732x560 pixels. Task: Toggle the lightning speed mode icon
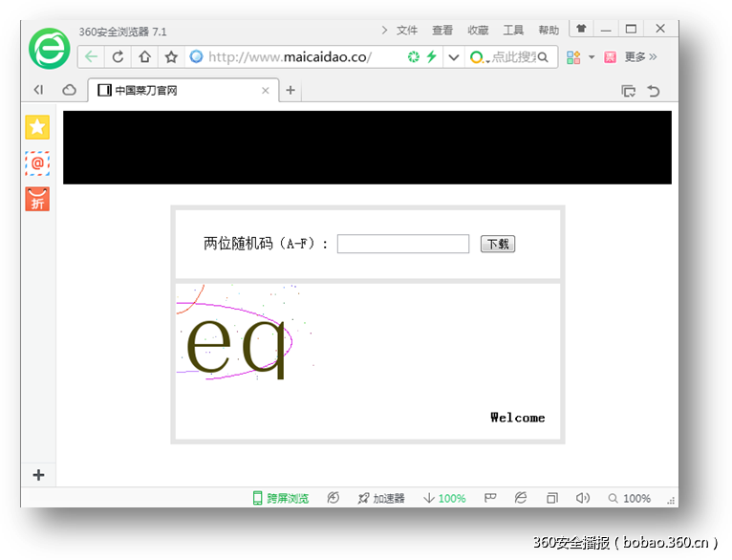point(432,57)
